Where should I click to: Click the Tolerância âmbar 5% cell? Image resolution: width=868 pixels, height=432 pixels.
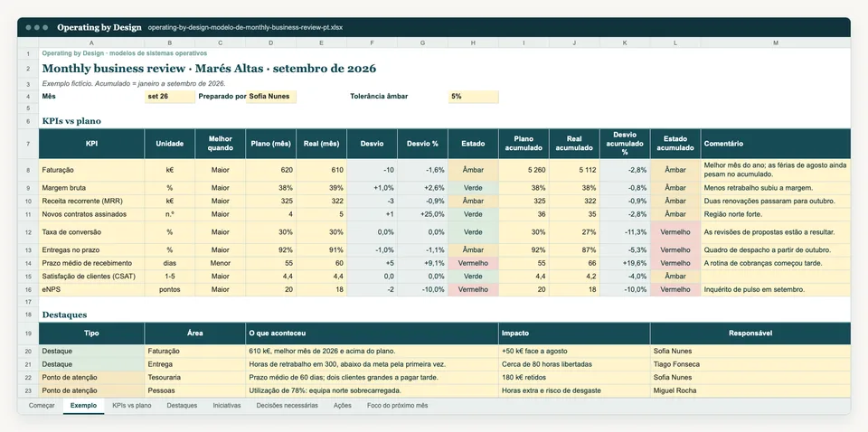(473, 96)
